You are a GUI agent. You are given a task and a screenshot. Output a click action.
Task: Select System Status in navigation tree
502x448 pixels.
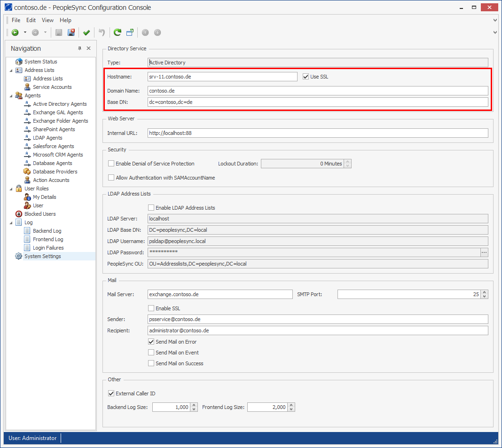coord(41,62)
